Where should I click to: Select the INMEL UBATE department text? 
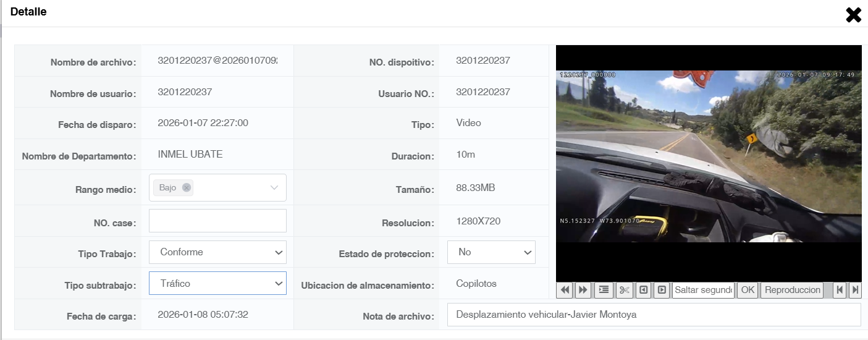[190, 154]
